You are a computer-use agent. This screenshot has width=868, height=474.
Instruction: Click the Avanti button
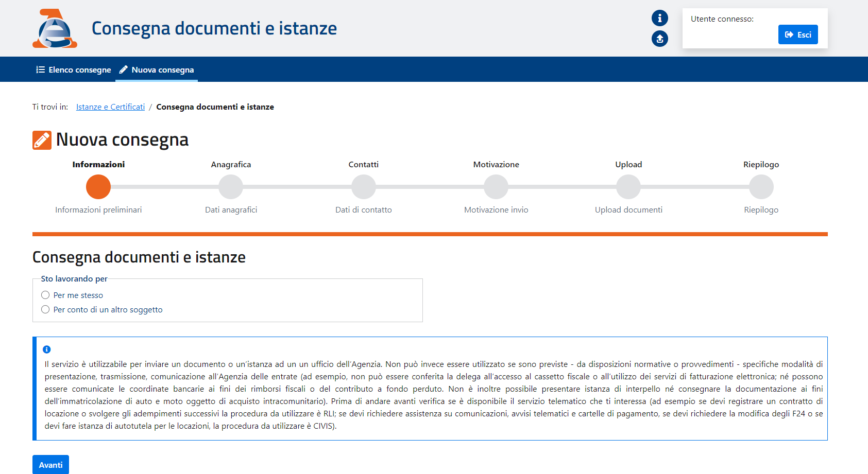[x=50, y=465]
